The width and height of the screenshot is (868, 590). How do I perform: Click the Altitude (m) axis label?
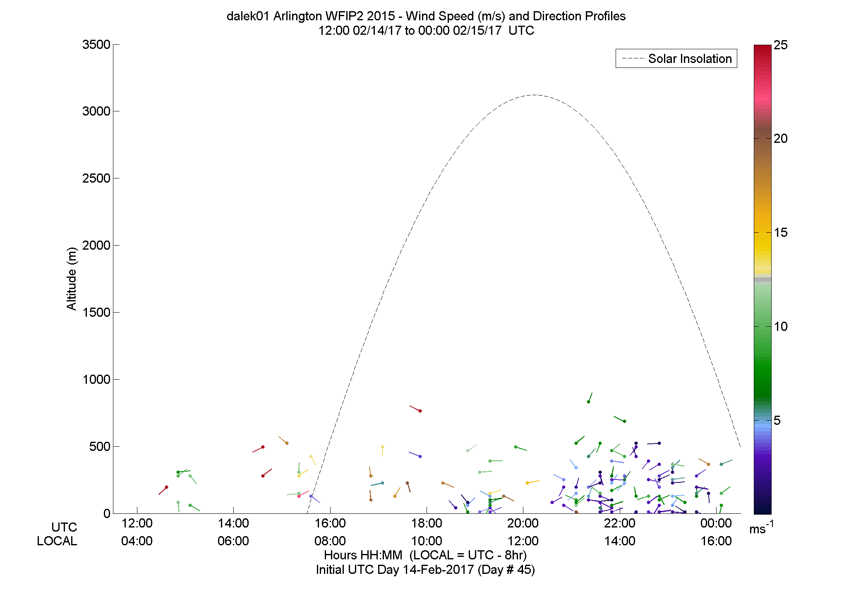tap(72, 278)
